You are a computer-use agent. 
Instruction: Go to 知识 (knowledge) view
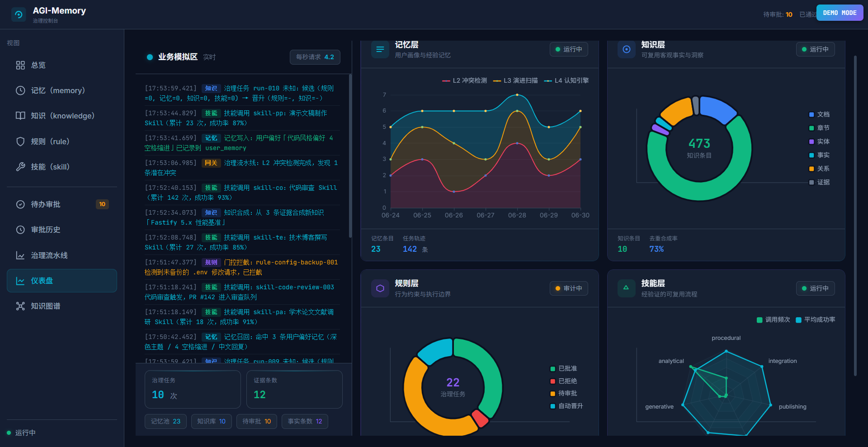62,116
